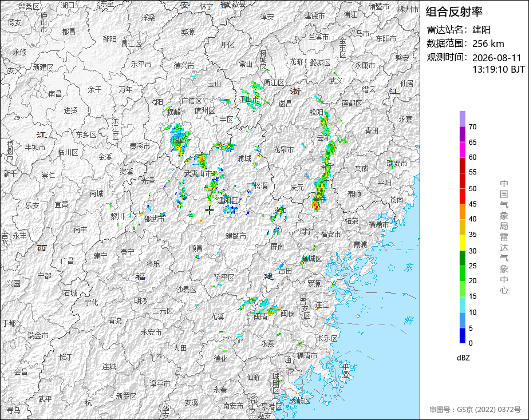Image resolution: width=529 pixels, height=420 pixels.
Task: Click the 邵武市 map label
Action: pyautogui.click(x=154, y=219)
